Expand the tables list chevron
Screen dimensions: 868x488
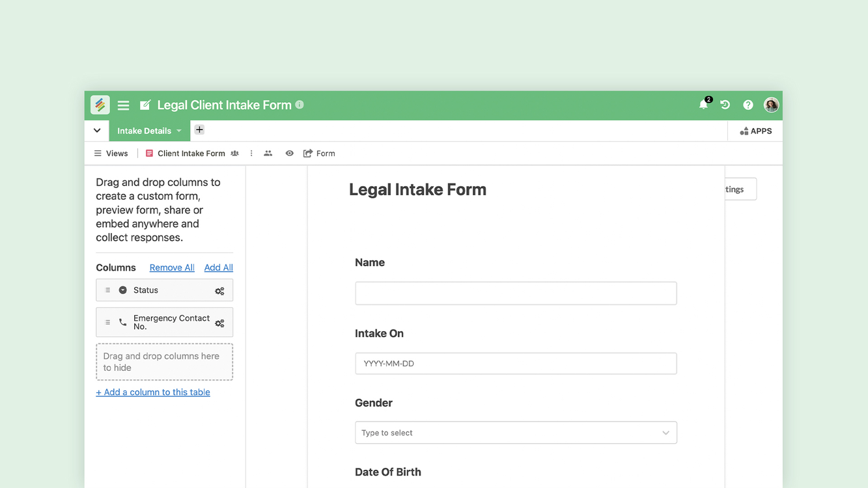[97, 131]
